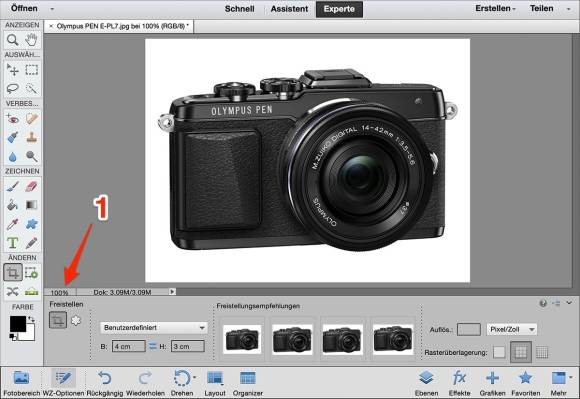This screenshot has width=580, height=399.
Task: Open the Fotobereich photo bin
Action: 21,383
